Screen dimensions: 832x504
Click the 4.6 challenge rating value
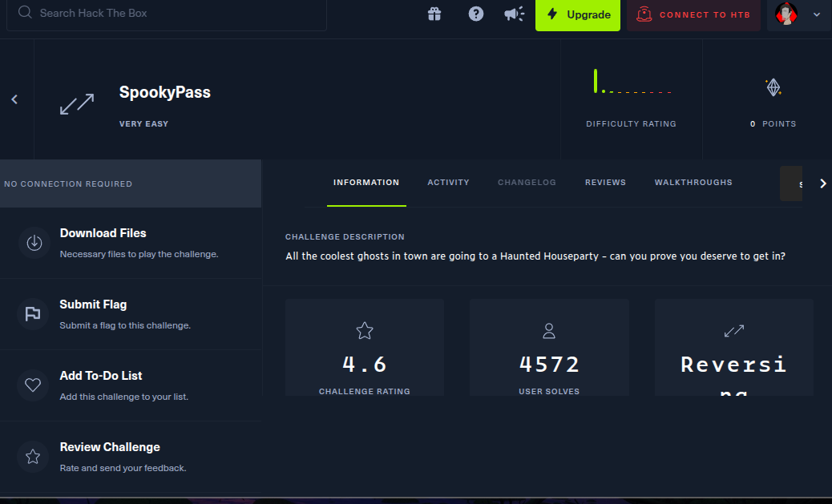[x=365, y=365]
